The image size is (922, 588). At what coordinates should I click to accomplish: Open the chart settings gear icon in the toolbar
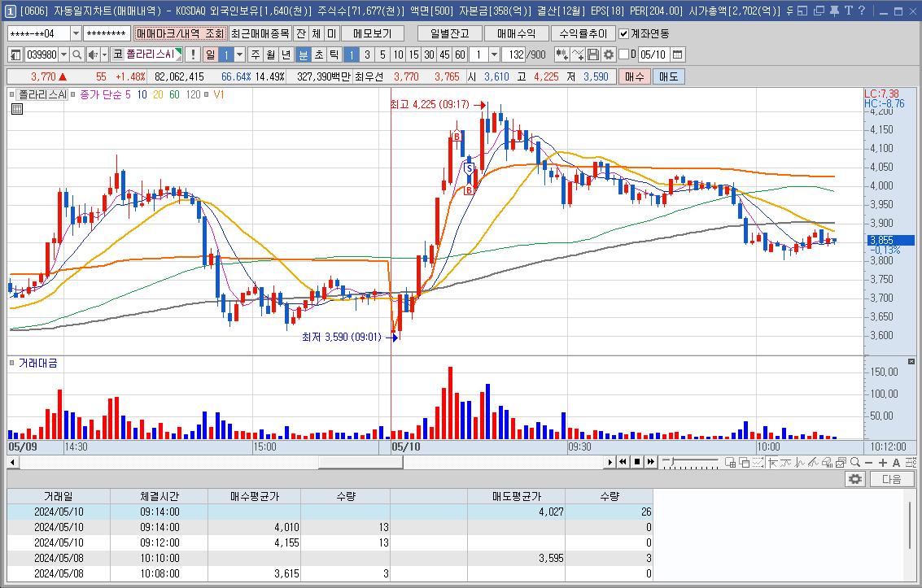[609, 54]
